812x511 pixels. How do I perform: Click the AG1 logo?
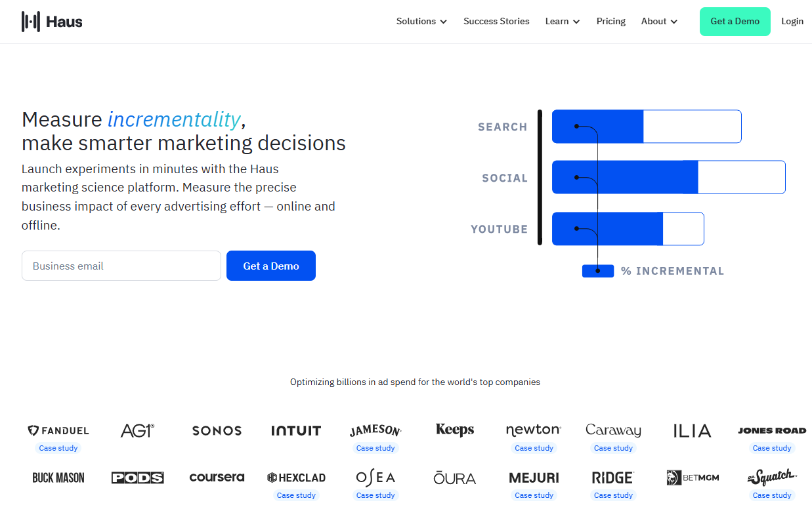[x=138, y=430]
